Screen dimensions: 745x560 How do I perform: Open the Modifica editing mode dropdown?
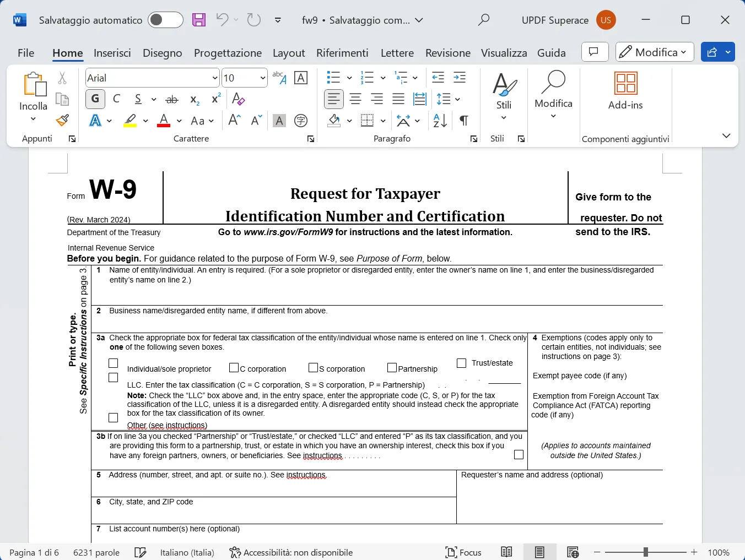[655, 52]
